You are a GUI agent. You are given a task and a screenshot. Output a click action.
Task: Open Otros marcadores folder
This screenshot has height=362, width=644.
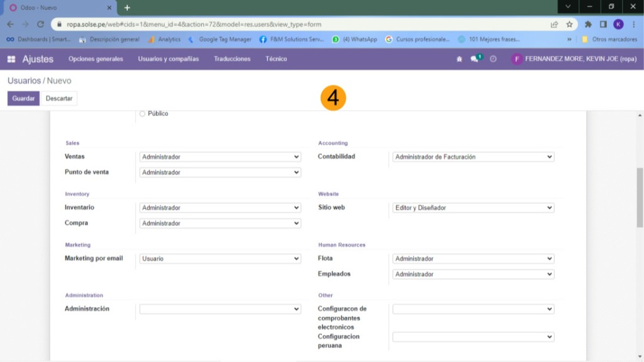[609, 40]
